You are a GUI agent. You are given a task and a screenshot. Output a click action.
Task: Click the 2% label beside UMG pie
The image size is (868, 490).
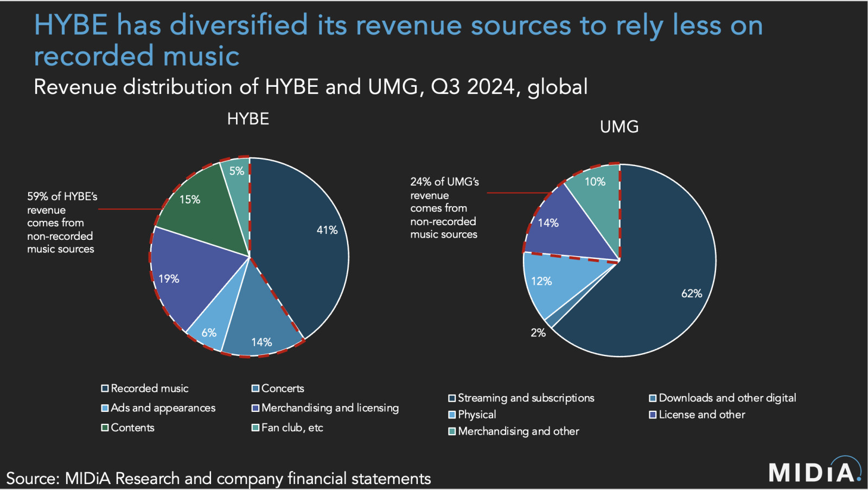coord(538,333)
